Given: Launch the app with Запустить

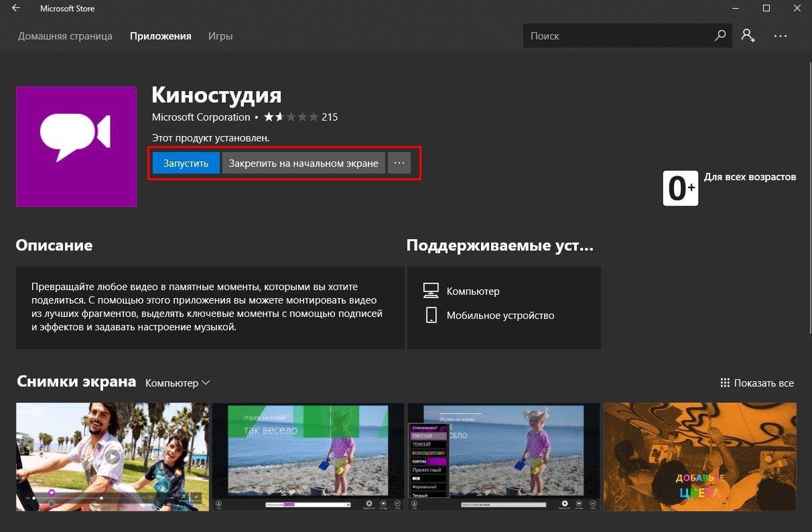Looking at the screenshot, I should (x=186, y=163).
